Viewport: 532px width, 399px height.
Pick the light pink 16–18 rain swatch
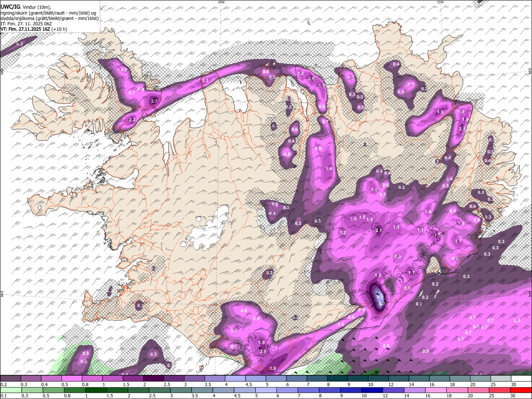pos(436,390)
